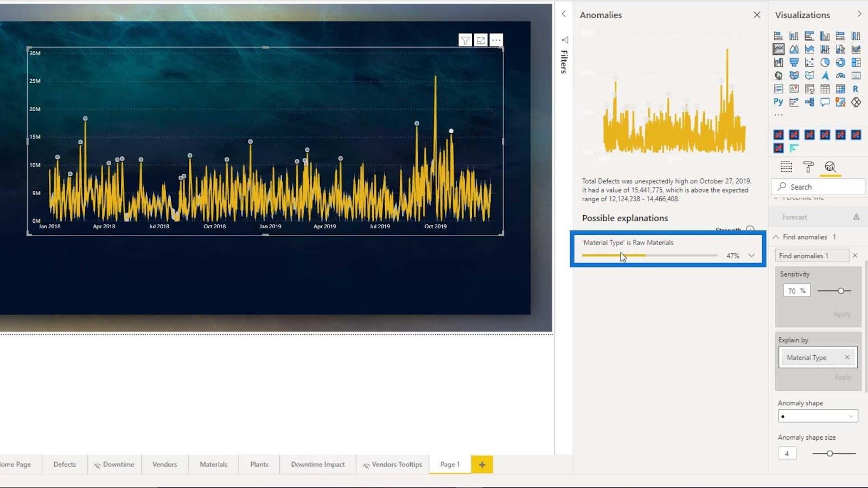Collapse the Visualizations pane chevron
Image resolution: width=868 pixels, height=488 pixels.
[x=859, y=14]
